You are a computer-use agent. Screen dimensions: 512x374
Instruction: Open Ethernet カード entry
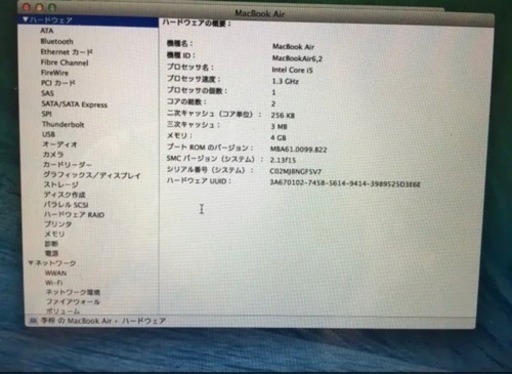click(x=67, y=52)
